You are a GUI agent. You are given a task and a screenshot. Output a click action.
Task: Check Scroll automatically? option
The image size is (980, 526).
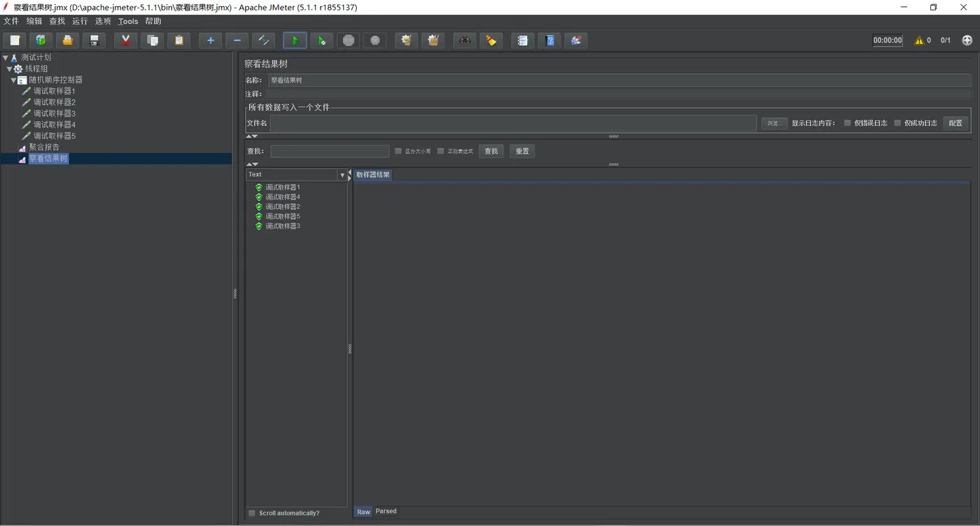click(252, 513)
